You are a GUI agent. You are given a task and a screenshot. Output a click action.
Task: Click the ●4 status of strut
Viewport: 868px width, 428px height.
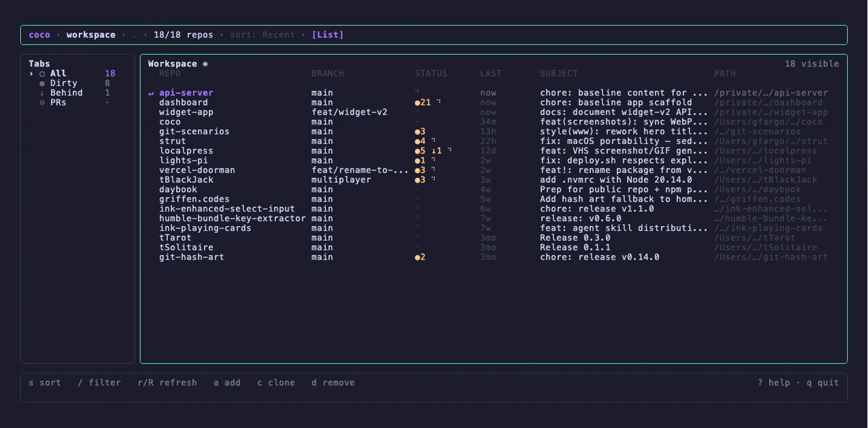[x=420, y=141]
